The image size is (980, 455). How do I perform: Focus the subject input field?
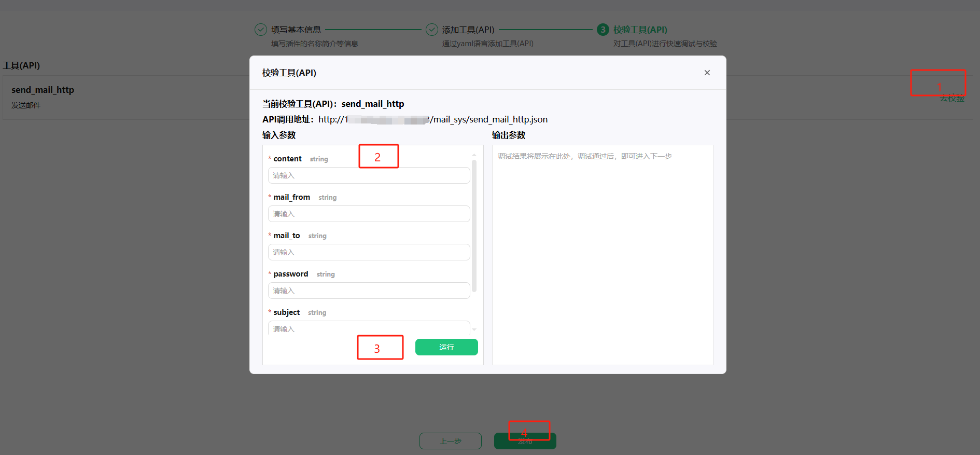point(369,328)
